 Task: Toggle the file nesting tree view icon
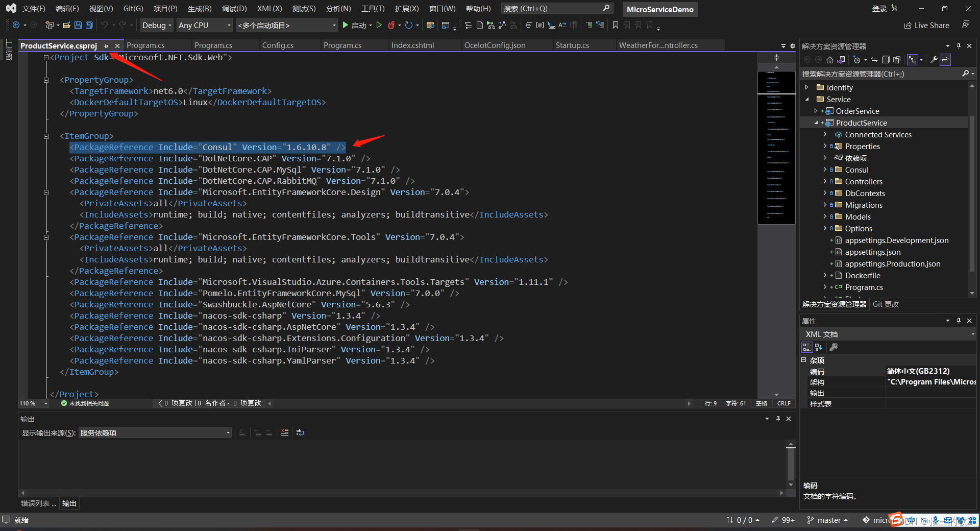913,60
